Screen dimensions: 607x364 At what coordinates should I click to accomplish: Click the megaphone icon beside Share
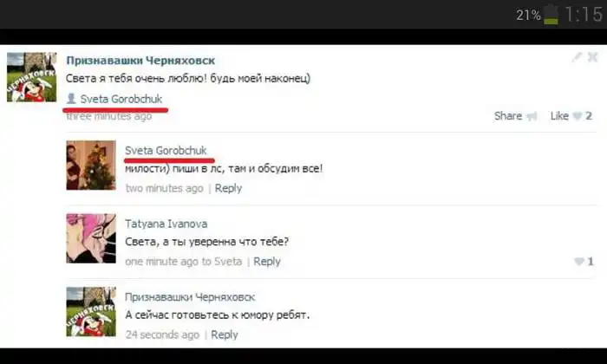(532, 116)
